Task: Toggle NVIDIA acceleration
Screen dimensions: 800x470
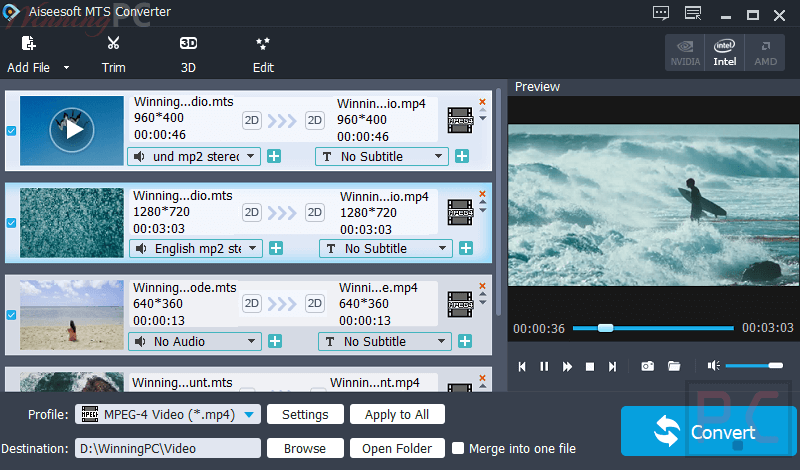Action: (685, 53)
